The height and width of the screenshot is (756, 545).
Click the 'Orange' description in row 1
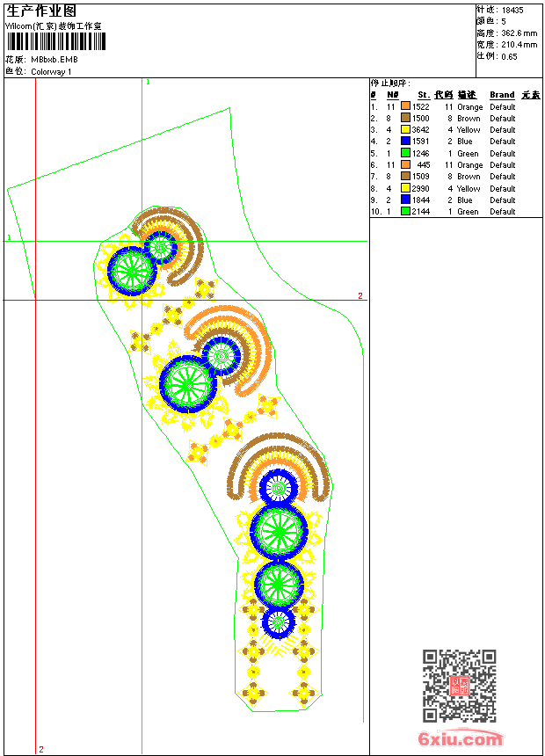(469, 107)
